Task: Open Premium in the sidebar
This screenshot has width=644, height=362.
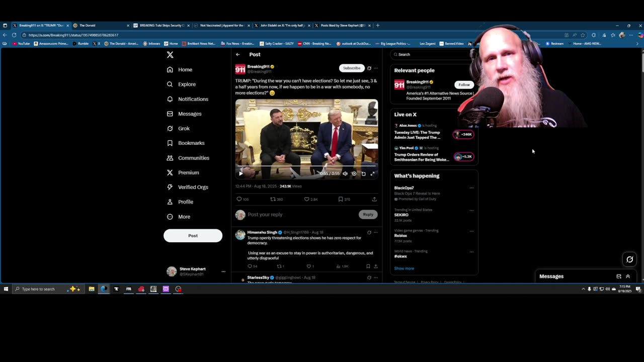Action: coord(183,172)
